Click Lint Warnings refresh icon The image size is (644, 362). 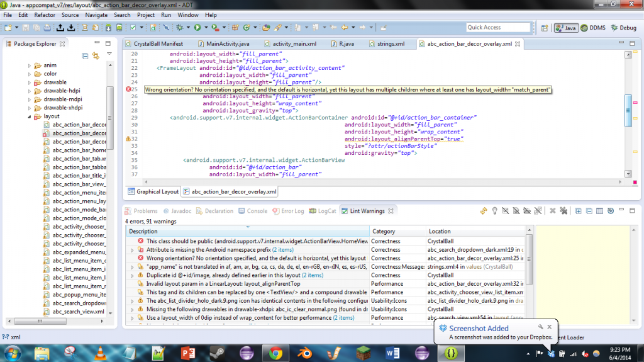(484, 211)
